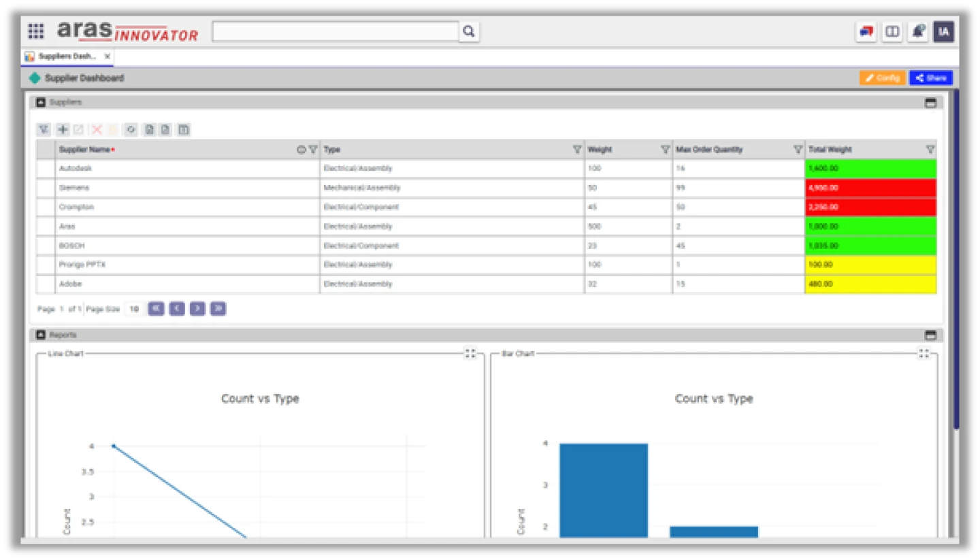Collapse the Reports section

tap(40, 335)
